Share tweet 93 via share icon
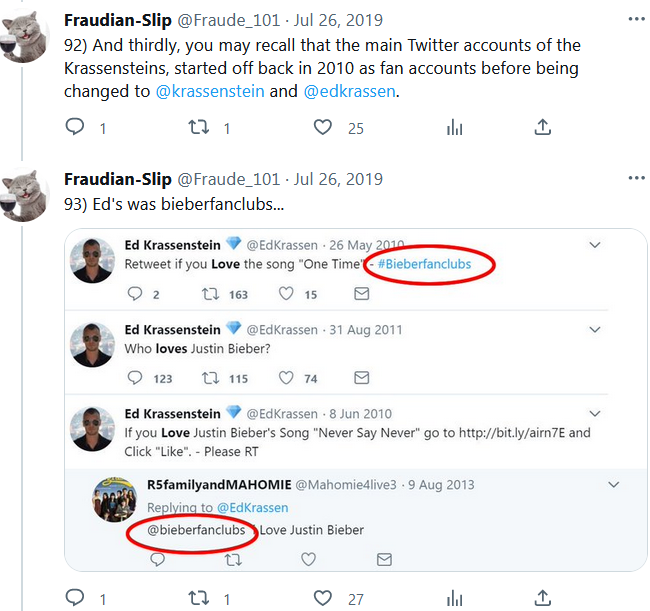The image size is (650, 611). click(x=542, y=598)
